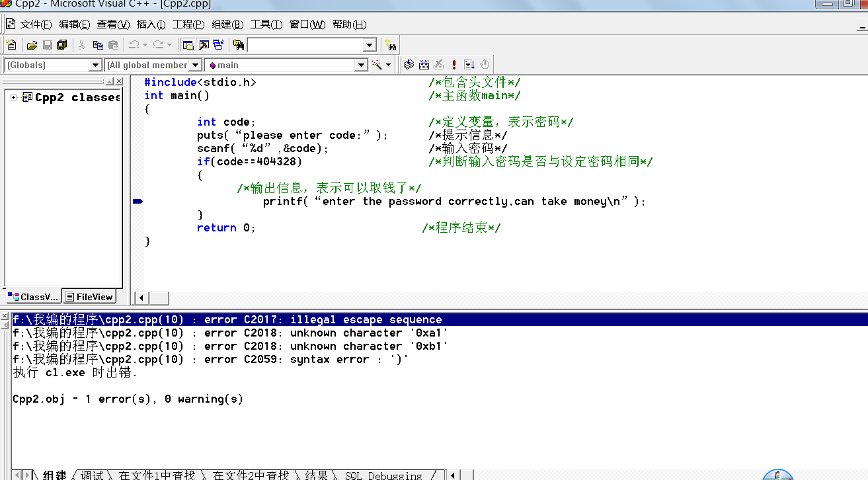Viewport: 868px width, 480px height.
Task: Click the Find in Files icon
Action: click(x=239, y=45)
